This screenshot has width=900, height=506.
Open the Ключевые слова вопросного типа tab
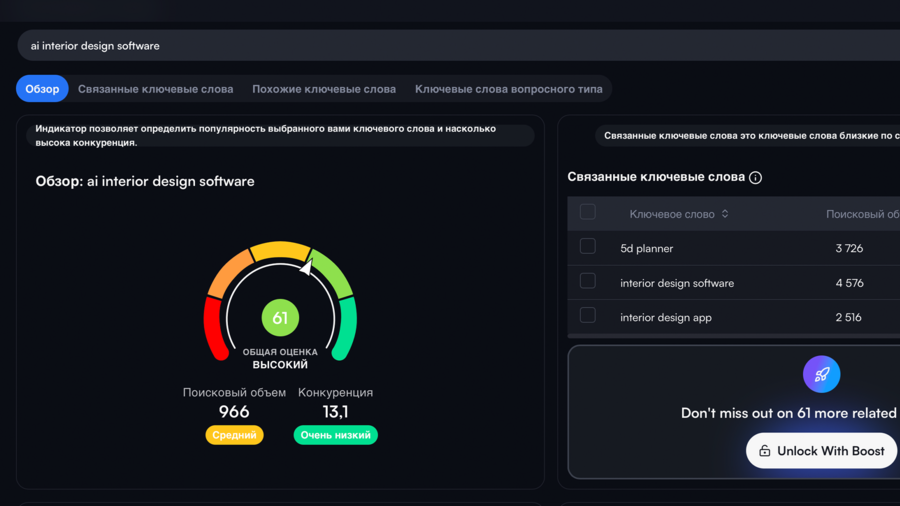[x=508, y=89]
